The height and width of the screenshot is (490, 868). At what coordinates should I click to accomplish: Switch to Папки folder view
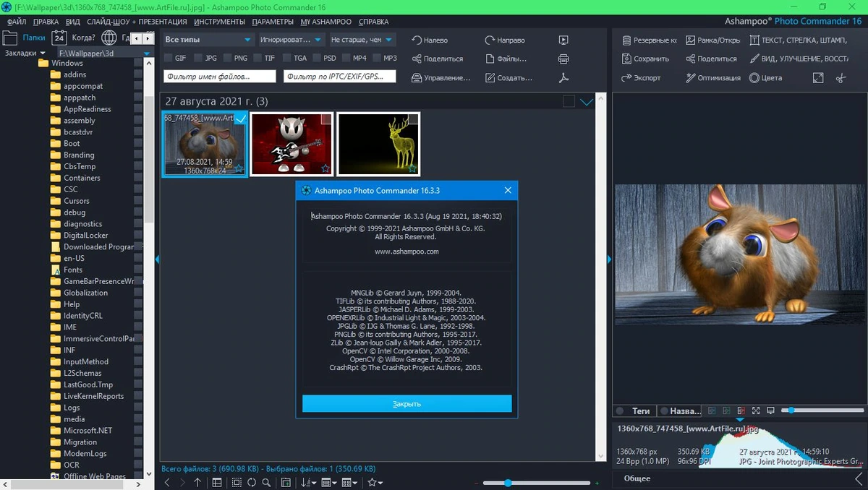[25, 37]
